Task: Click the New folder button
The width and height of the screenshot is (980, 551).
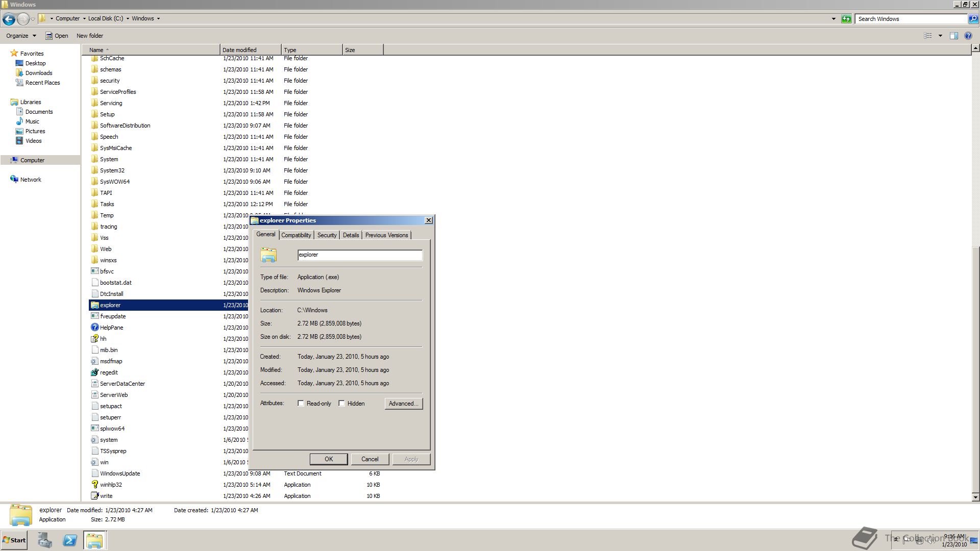Action: (90, 36)
